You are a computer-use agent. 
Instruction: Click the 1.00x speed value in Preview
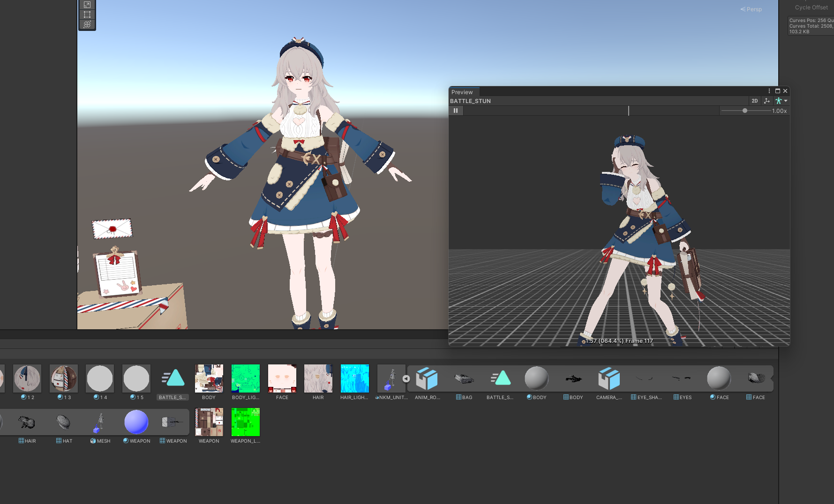pyautogui.click(x=779, y=111)
